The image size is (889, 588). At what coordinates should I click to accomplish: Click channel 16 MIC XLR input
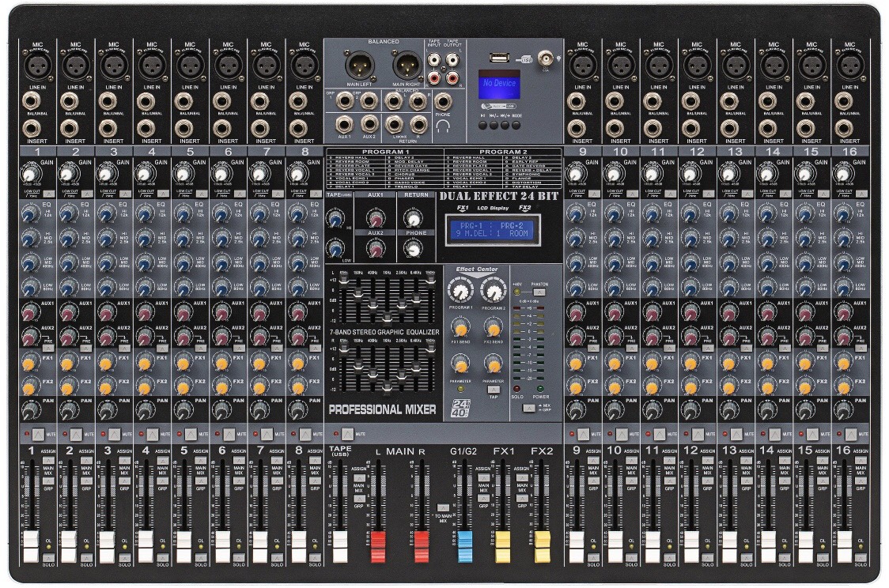click(849, 66)
